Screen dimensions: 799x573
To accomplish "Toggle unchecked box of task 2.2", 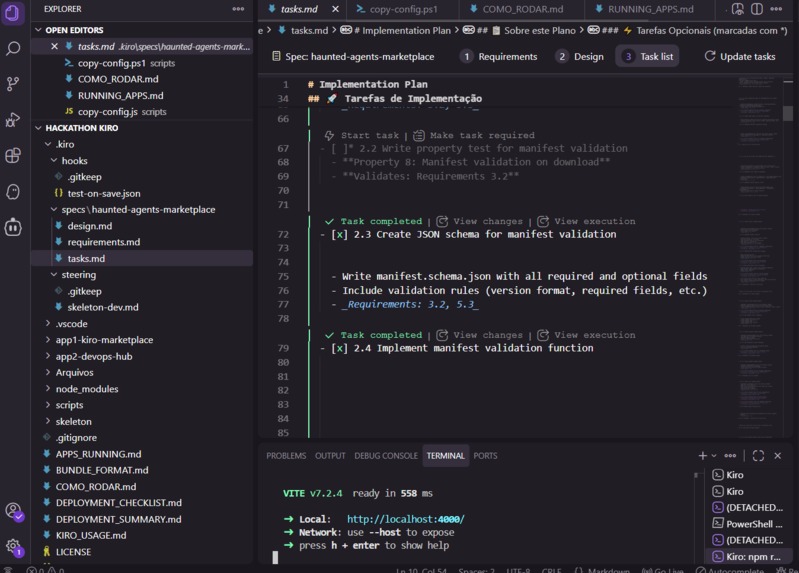I will 340,148.
